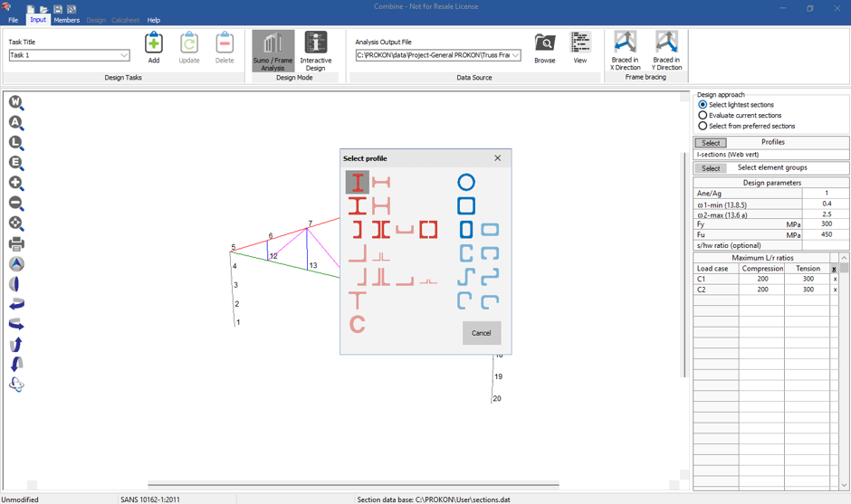Browse for an analysis output file
Screen dimensions: 851x504
click(x=544, y=48)
